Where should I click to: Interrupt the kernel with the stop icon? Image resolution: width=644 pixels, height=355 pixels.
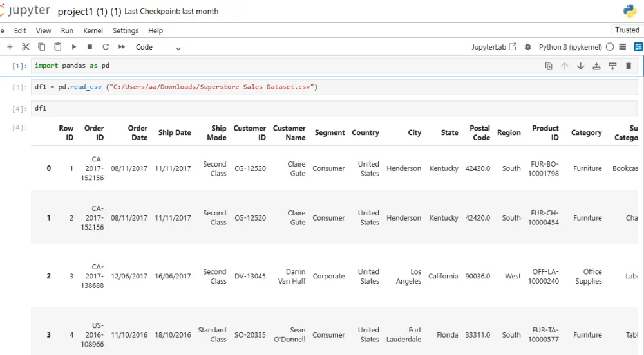[90, 47]
